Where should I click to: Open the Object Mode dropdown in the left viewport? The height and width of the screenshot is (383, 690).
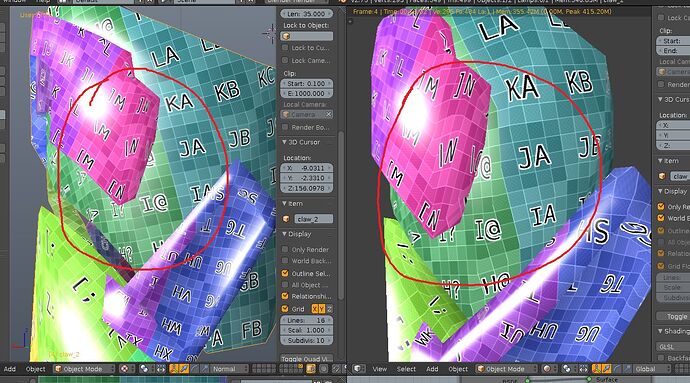[x=84, y=369]
